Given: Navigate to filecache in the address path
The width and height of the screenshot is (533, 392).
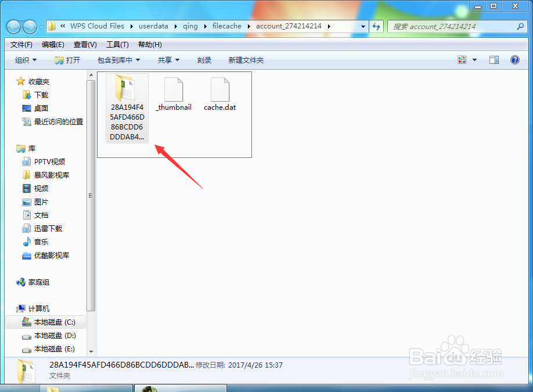Looking at the screenshot, I should pyautogui.click(x=227, y=26).
